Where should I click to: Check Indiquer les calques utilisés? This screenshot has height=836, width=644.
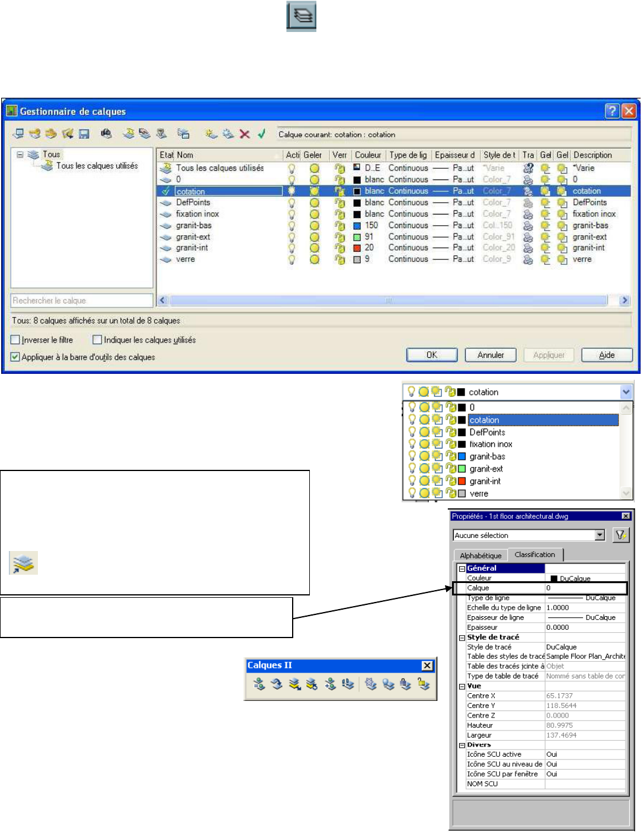(x=97, y=340)
